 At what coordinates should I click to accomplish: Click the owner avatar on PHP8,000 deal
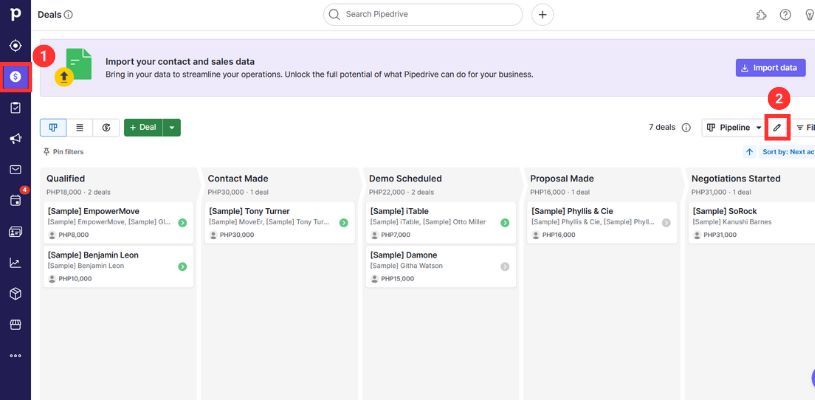51,235
